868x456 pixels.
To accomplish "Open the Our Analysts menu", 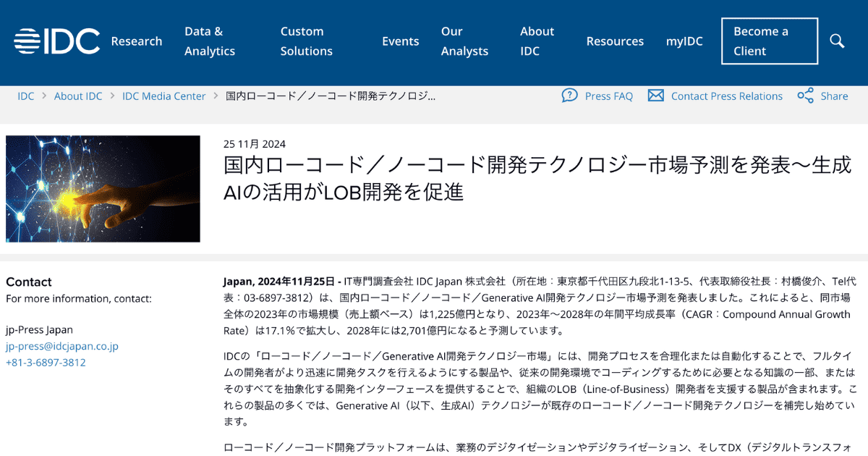I will pos(464,41).
